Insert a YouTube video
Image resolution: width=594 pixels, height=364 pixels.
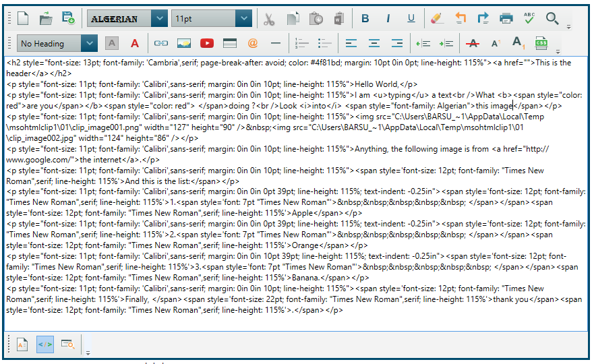coord(207,43)
